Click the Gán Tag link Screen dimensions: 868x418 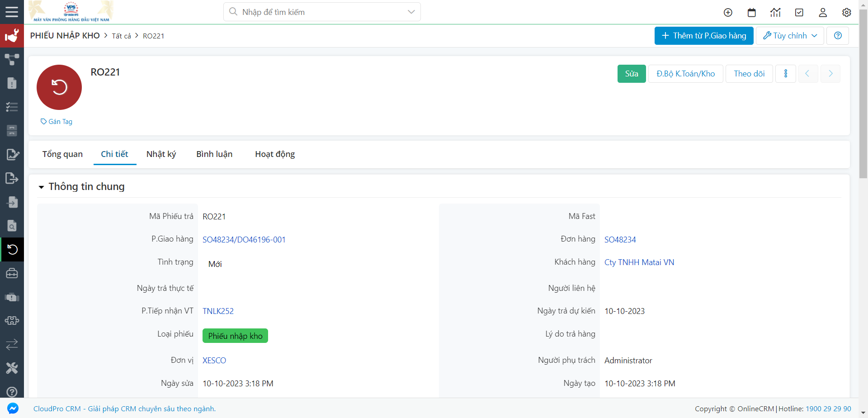point(57,122)
